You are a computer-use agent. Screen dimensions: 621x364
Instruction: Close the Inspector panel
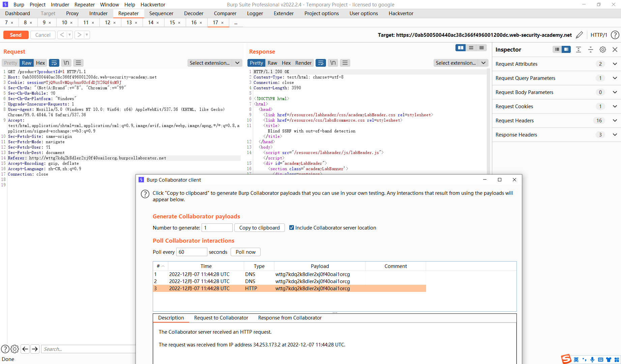pyautogui.click(x=615, y=50)
